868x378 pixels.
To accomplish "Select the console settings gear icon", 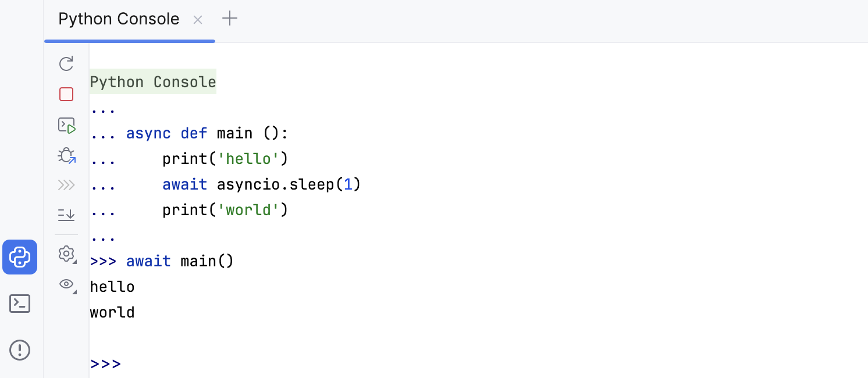I will click(65, 254).
